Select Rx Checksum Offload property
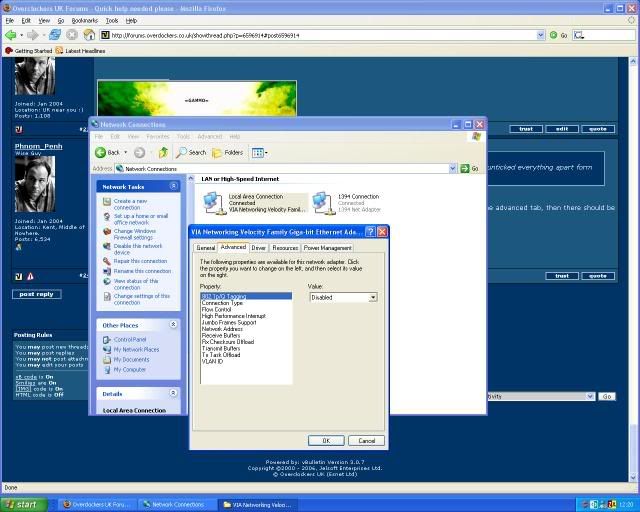The image size is (640, 512). tap(228, 342)
